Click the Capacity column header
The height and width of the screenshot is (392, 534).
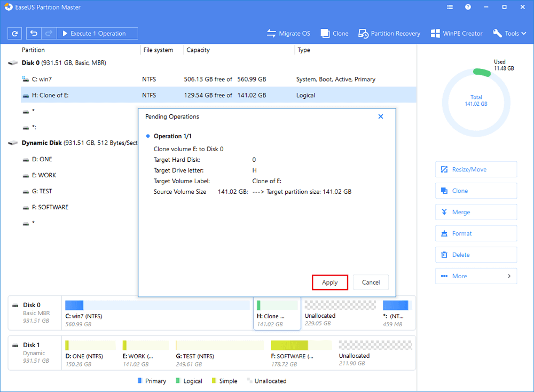[x=198, y=50]
